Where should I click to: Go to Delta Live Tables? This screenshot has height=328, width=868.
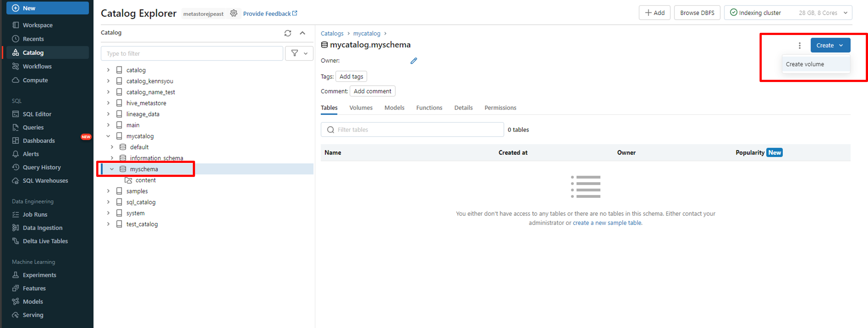[45, 241]
